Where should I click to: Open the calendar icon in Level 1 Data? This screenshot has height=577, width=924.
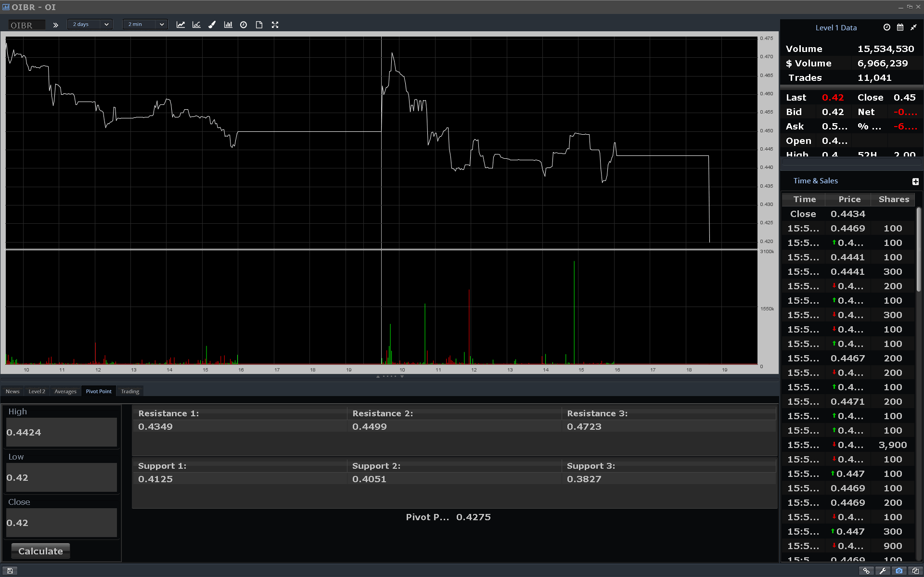point(900,27)
